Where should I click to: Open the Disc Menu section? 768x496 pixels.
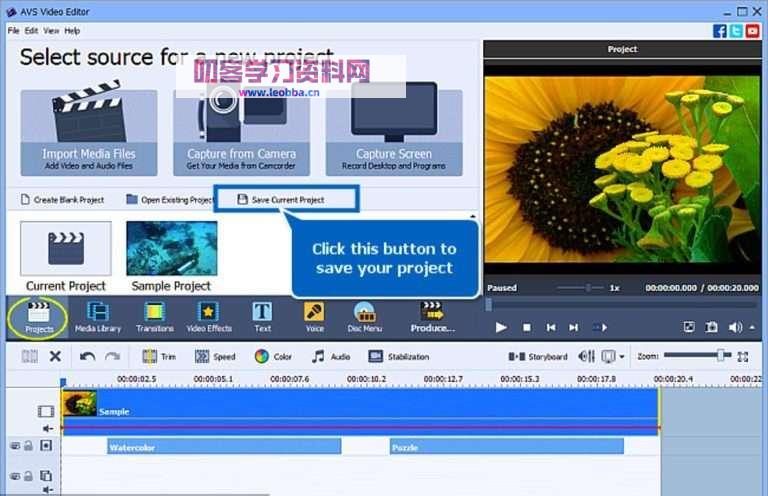point(365,317)
